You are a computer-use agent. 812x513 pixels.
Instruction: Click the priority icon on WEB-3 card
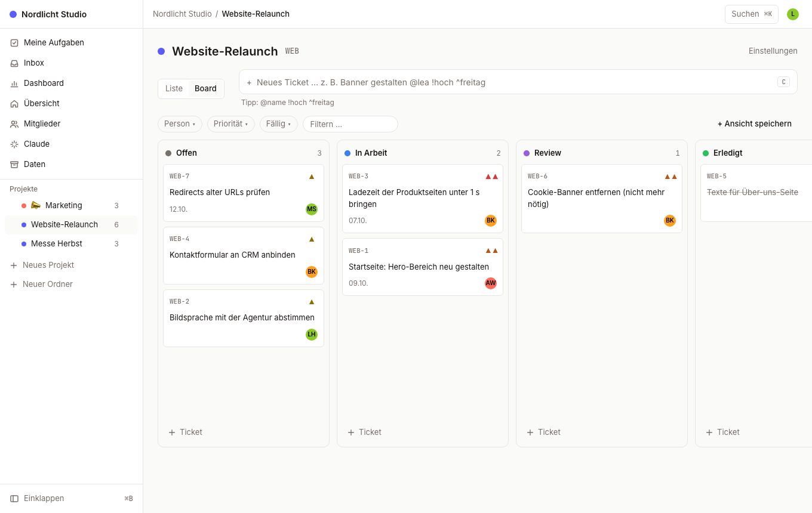(x=491, y=177)
